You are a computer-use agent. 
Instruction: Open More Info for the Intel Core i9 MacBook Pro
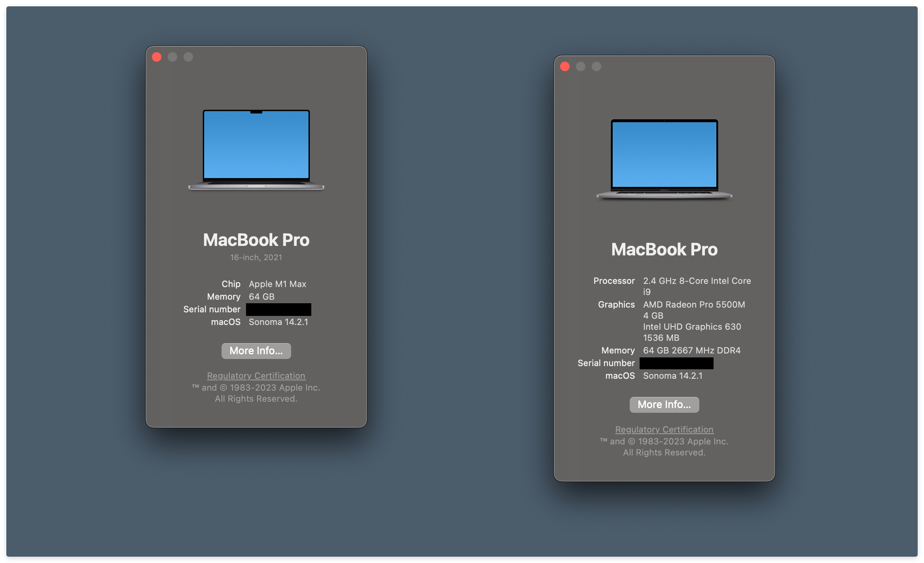click(664, 404)
